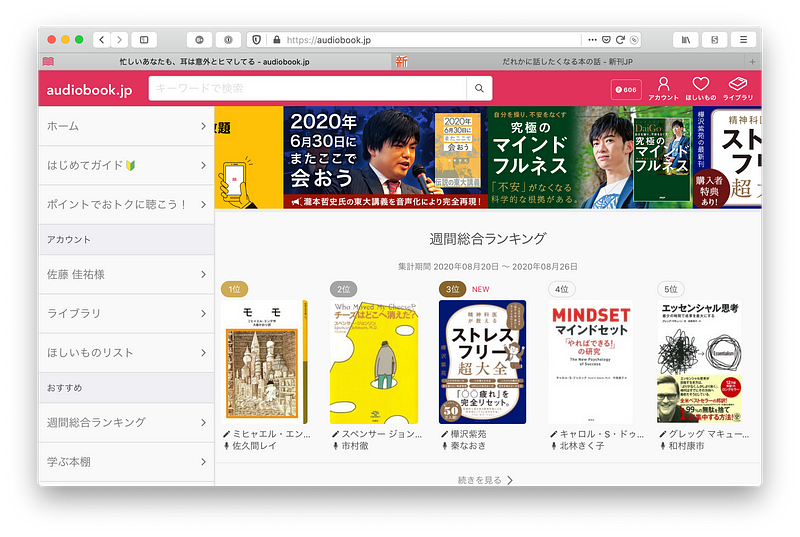Expand the 週間総合ランキング sidebar chevron
Image resolution: width=800 pixels, height=537 pixels.
pyautogui.click(x=203, y=423)
